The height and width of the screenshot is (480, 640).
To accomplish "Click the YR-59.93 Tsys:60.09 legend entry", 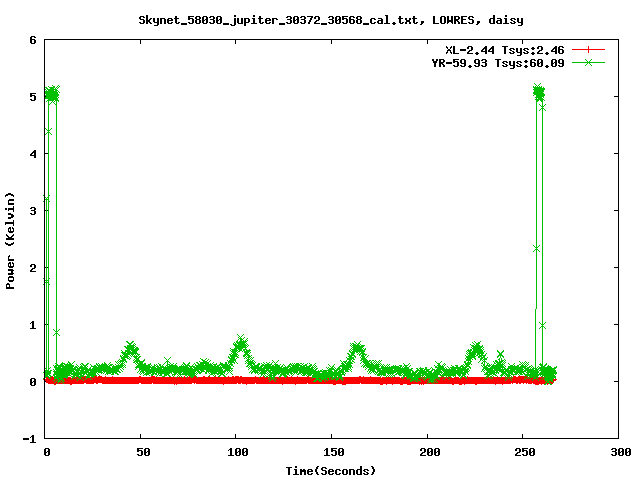I will click(x=498, y=63).
